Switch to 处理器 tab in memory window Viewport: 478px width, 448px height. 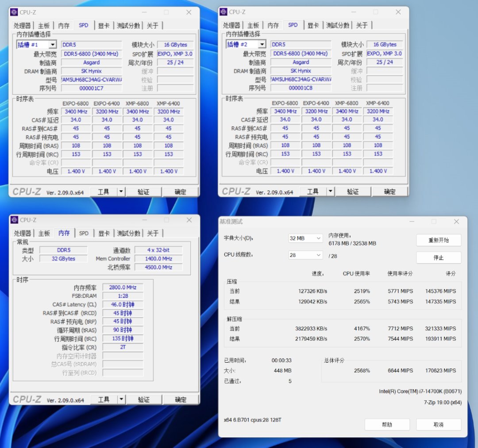coord(23,234)
